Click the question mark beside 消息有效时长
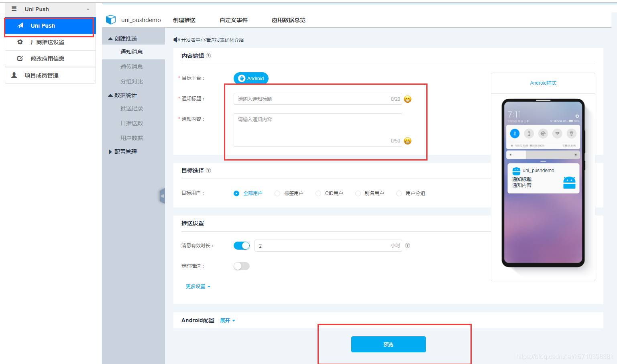This screenshot has height=364, width=617. 407,245
